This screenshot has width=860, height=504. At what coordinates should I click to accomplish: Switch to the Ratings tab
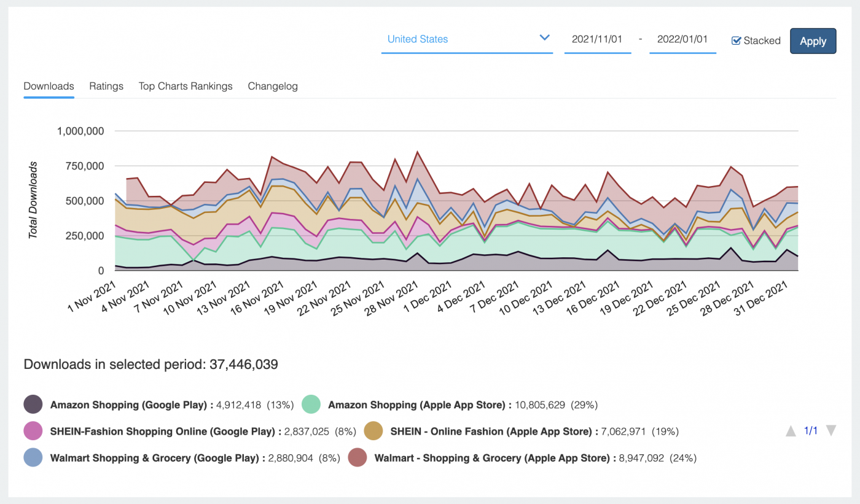(106, 86)
